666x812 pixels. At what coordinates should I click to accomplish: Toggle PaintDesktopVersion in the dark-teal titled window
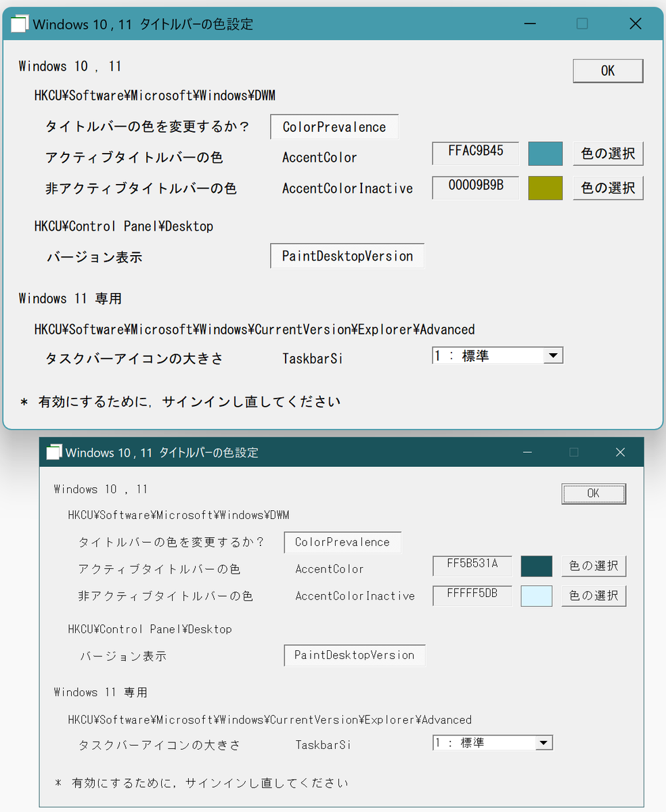[x=355, y=655]
